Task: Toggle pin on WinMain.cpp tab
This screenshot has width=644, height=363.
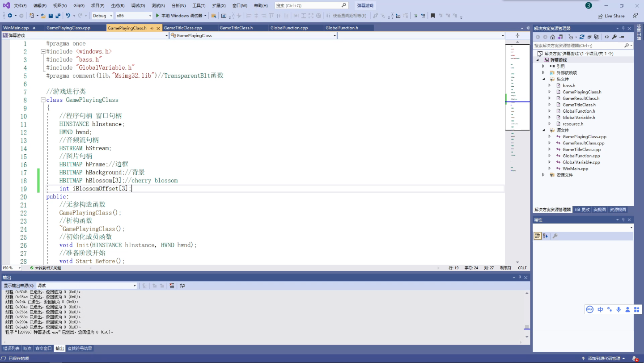Action: pos(34,28)
